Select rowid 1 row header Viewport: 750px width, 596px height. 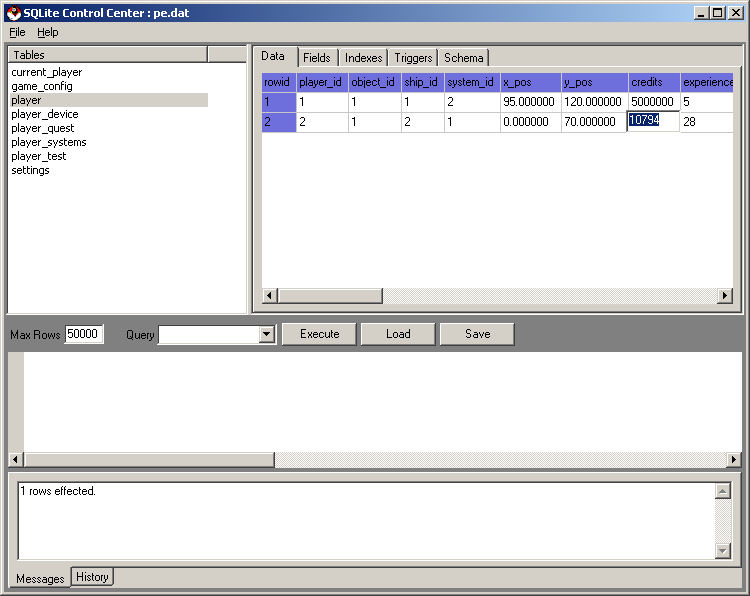pos(278,102)
